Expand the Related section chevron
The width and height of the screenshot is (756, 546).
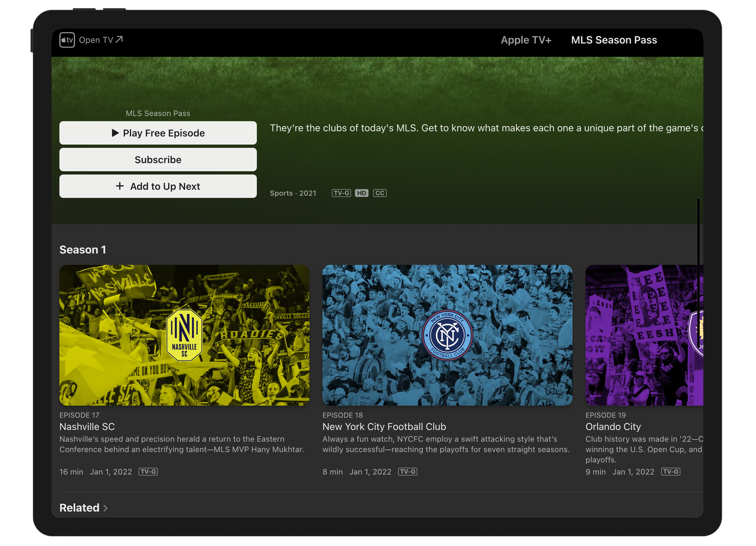[105, 508]
